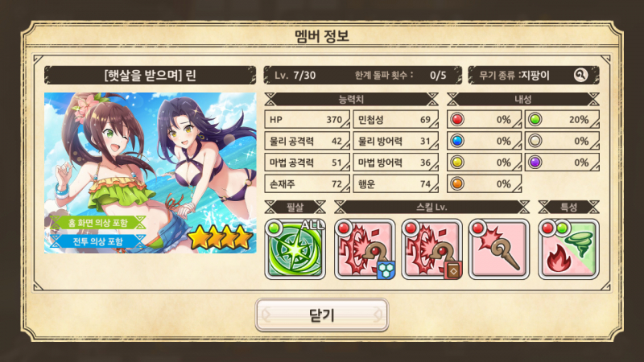This screenshot has height=362, width=644.
Task: Select the 능력치 stats header
Action: pos(351,99)
